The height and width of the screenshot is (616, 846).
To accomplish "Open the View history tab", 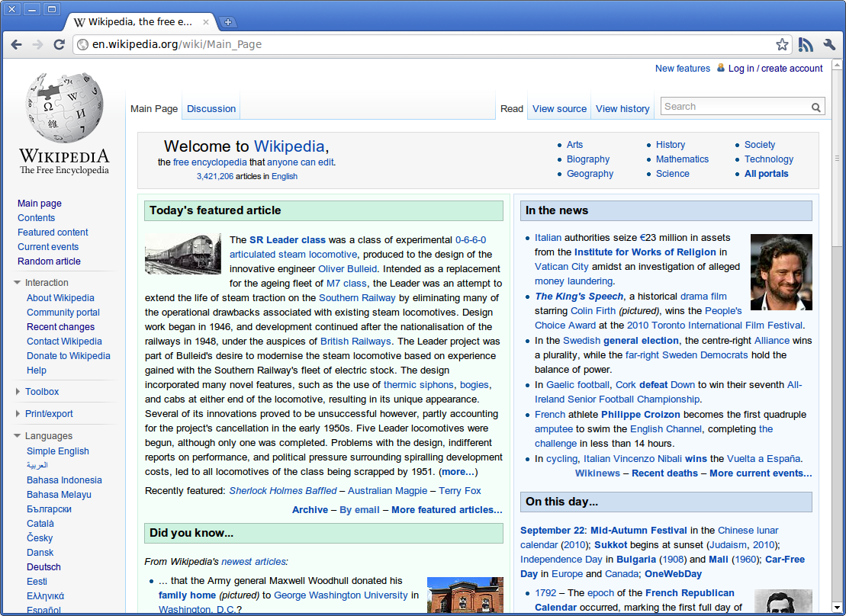I will click(622, 109).
